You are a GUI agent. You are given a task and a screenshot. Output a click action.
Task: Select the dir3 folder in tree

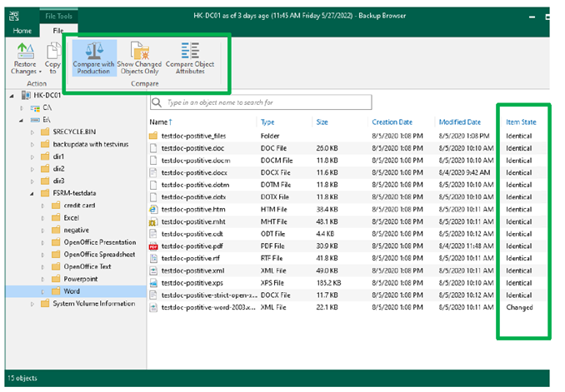coord(58,181)
